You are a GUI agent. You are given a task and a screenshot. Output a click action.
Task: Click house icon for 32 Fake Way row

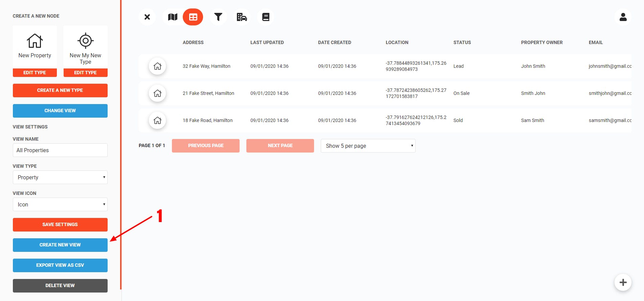(x=157, y=66)
